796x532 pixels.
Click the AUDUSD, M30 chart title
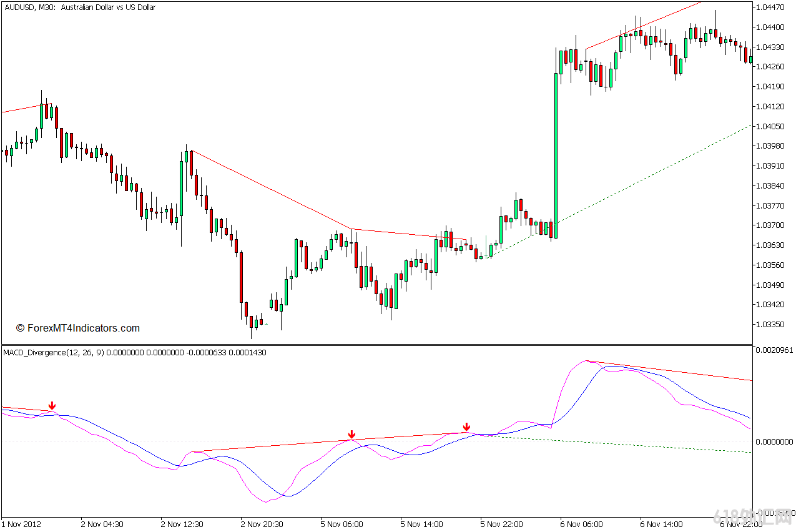pyautogui.click(x=79, y=7)
